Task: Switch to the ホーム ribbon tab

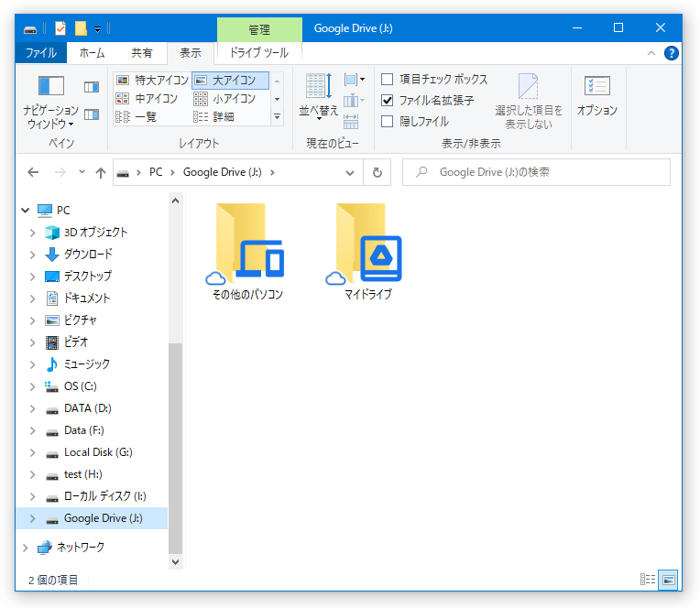Action: [92, 53]
